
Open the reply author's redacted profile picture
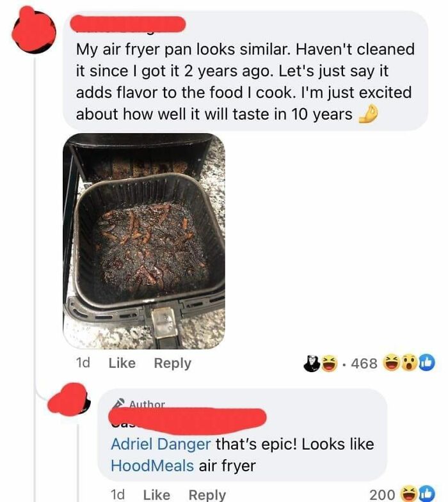[x=69, y=400]
